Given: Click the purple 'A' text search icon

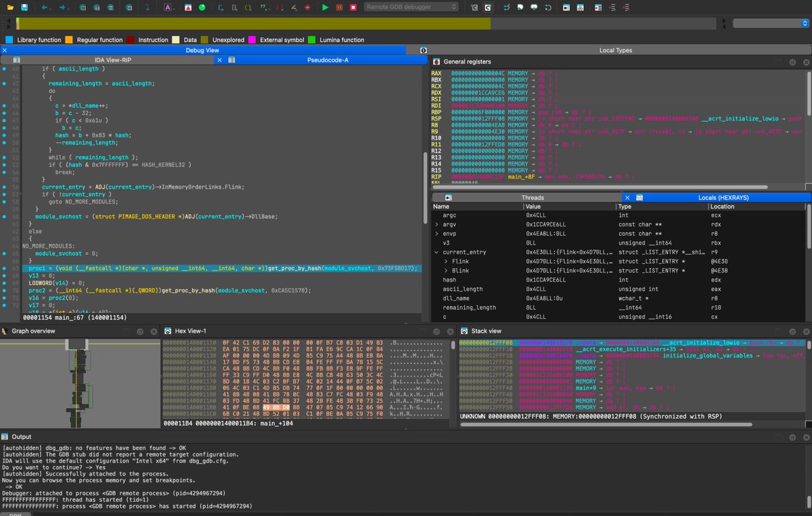Looking at the screenshot, I should pyautogui.click(x=168, y=7).
